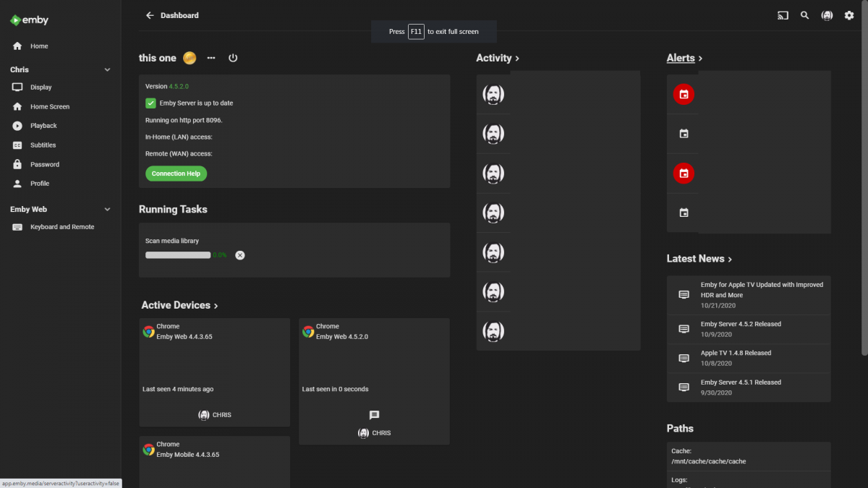Open the Alerts section header

(x=684, y=58)
